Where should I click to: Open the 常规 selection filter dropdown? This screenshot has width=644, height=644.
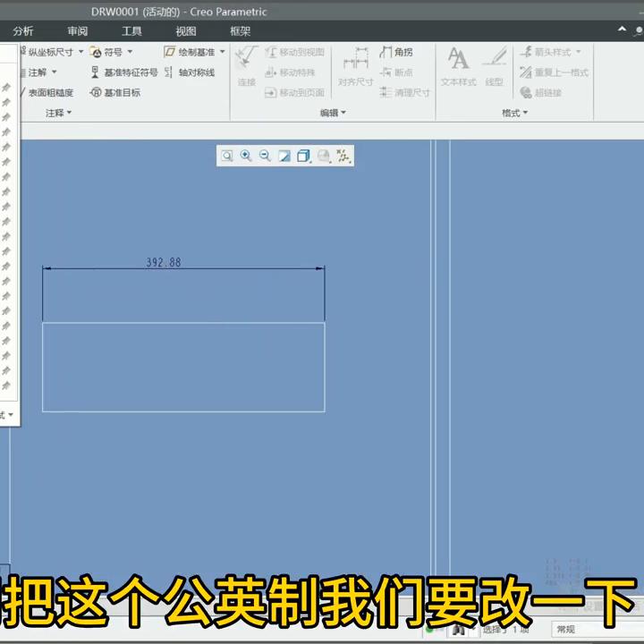[597, 629]
